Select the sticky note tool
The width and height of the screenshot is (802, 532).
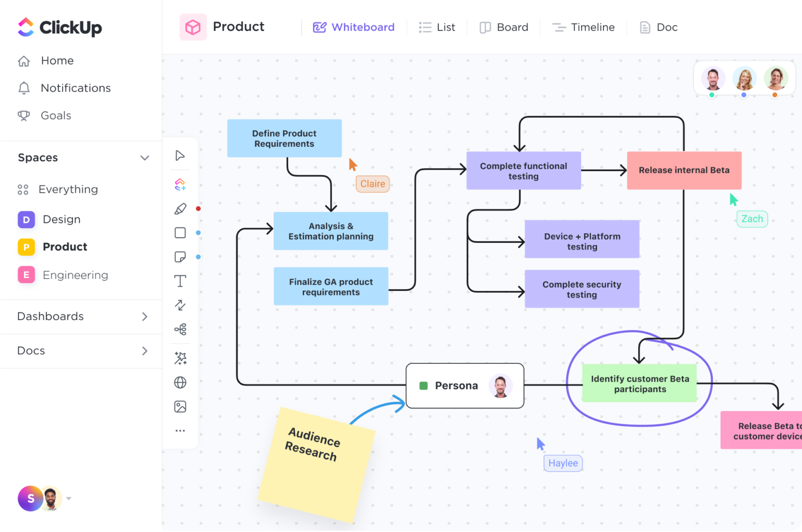pos(180,256)
